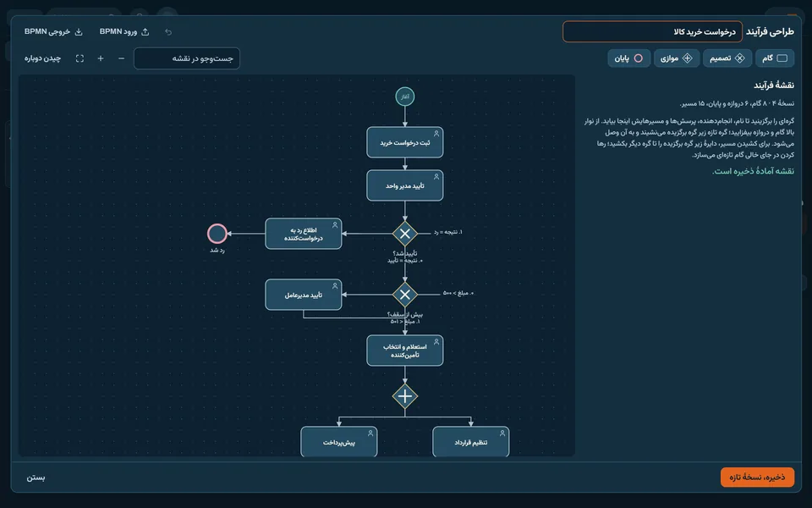Click the zoom out minus icon
Screen dimensions: 812x508
(x=121, y=58)
